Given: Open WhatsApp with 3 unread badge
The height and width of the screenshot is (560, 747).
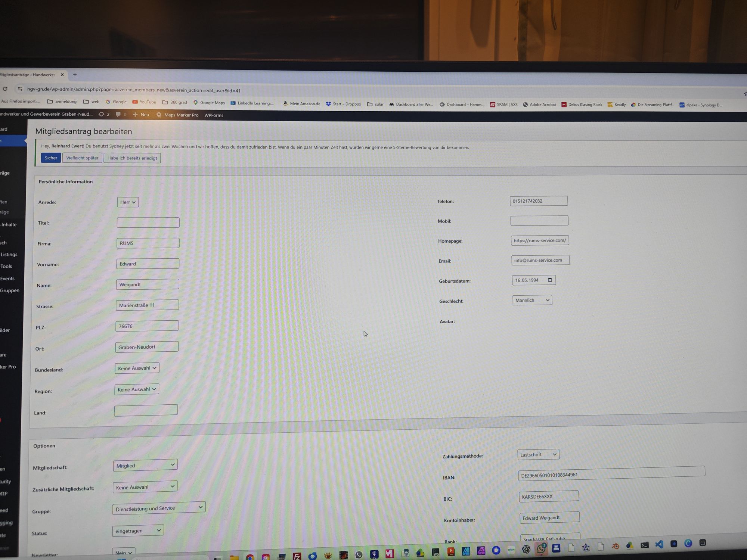Looking at the screenshot, I should [541, 548].
